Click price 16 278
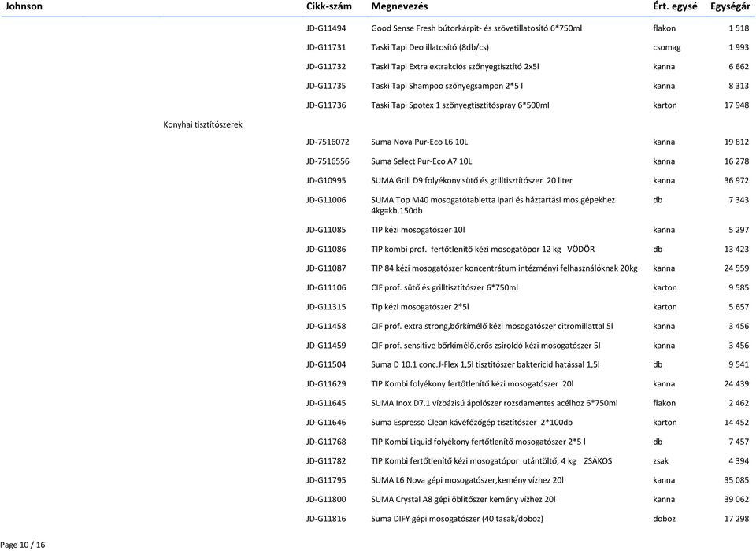 click(737, 161)
